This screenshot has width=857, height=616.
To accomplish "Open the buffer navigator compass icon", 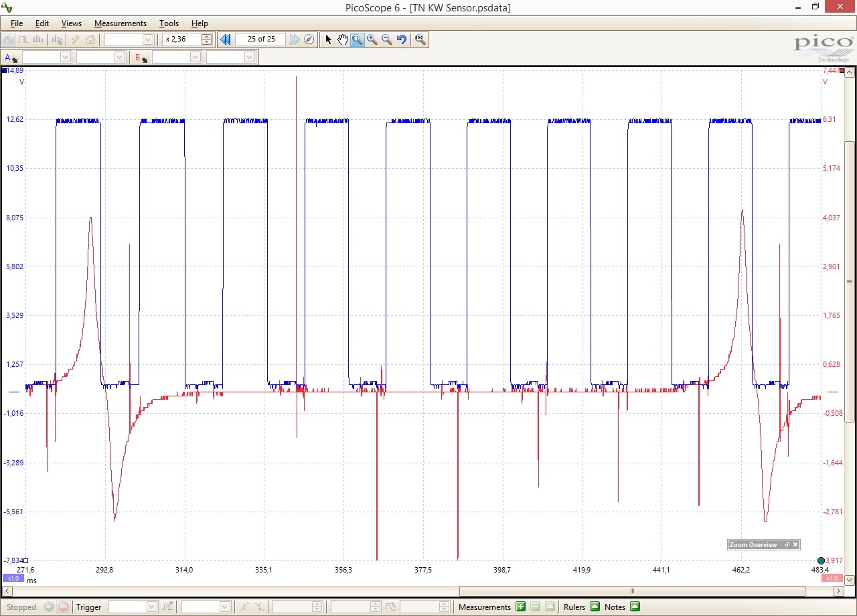I will click(x=309, y=40).
